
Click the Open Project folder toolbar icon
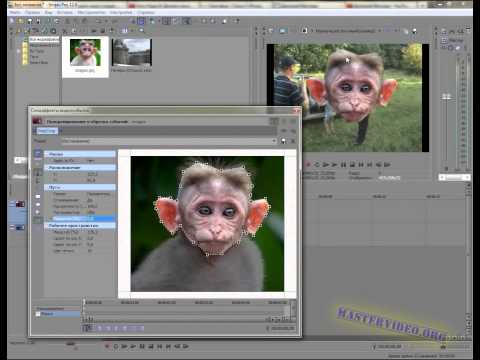[x=21, y=21]
